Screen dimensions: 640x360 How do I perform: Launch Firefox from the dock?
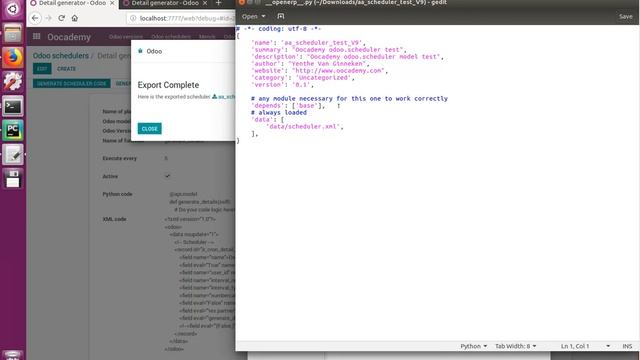[12, 58]
